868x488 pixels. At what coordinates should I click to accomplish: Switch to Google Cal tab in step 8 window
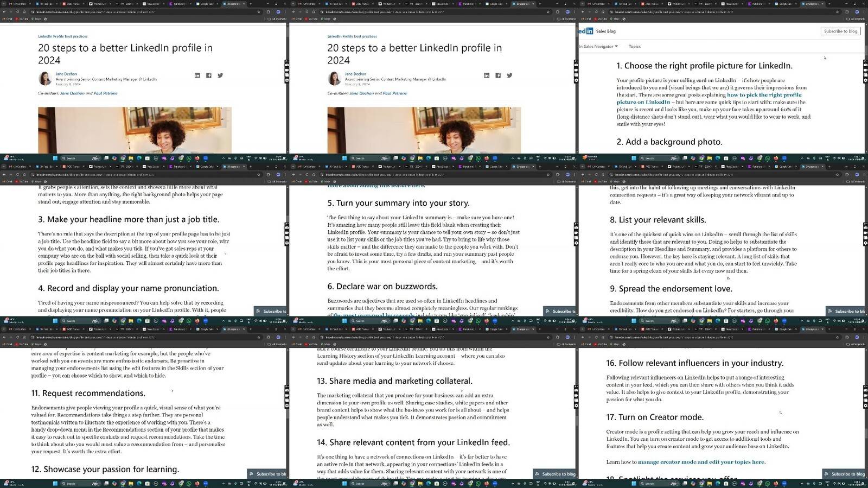pos(785,166)
